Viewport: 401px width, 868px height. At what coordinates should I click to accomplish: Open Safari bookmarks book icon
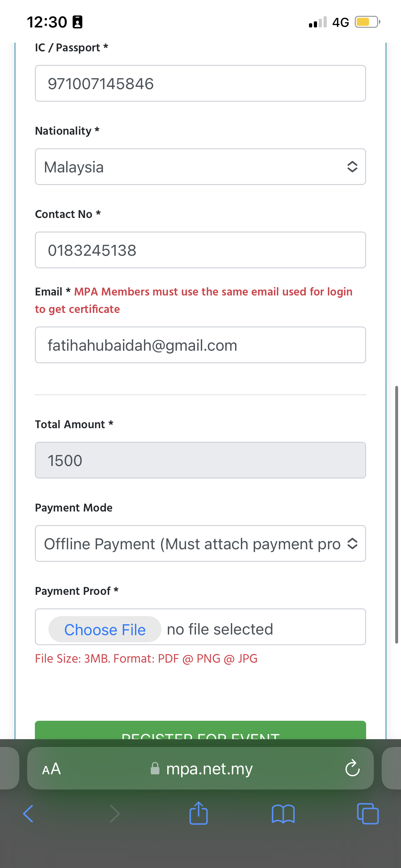point(283,814)
